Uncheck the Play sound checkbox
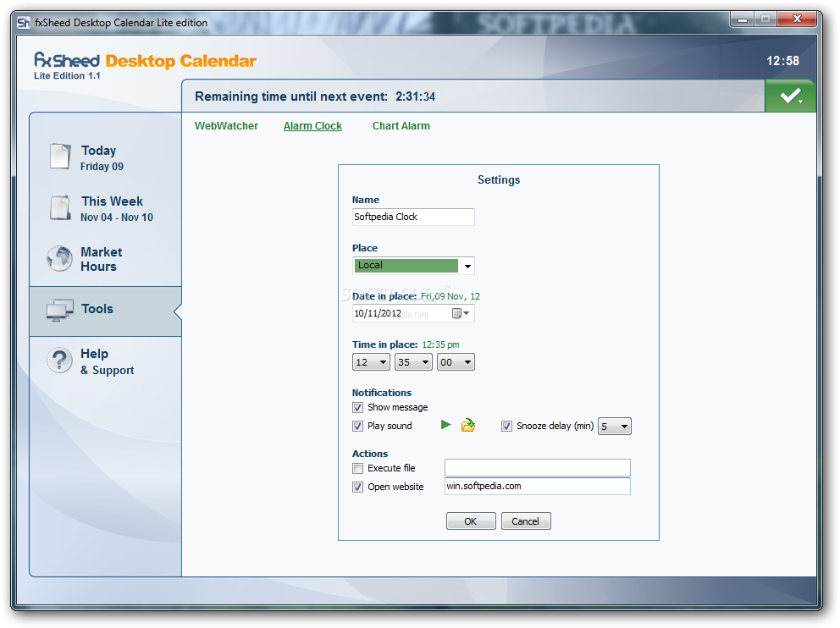Screen dimensions: 840x628 point(358,427)
